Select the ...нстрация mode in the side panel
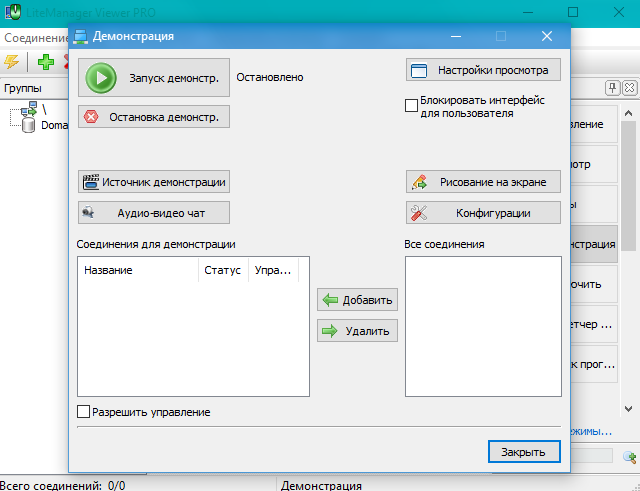The width and height of the screenshot is (640, 491). (x=594, y=244)
